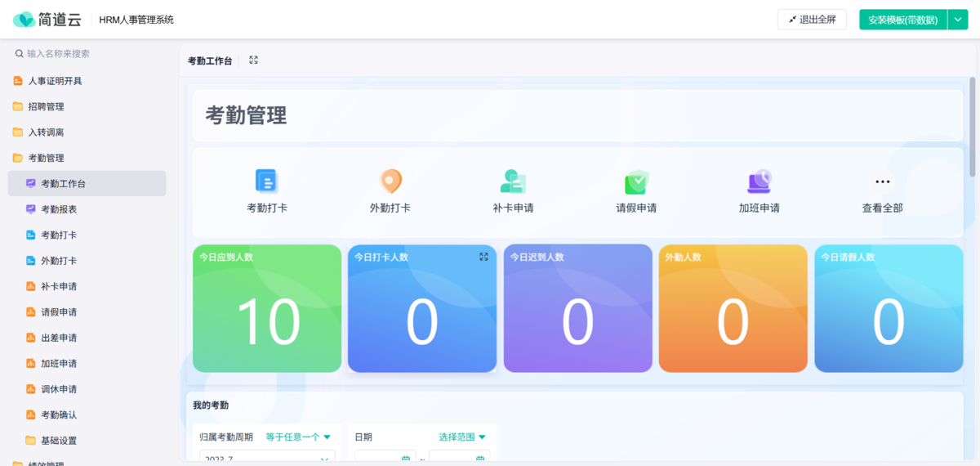Viewport: 980px width, 466px height.
Task: Click the 招聘管理 folder icon
Action: pos(18,106)
